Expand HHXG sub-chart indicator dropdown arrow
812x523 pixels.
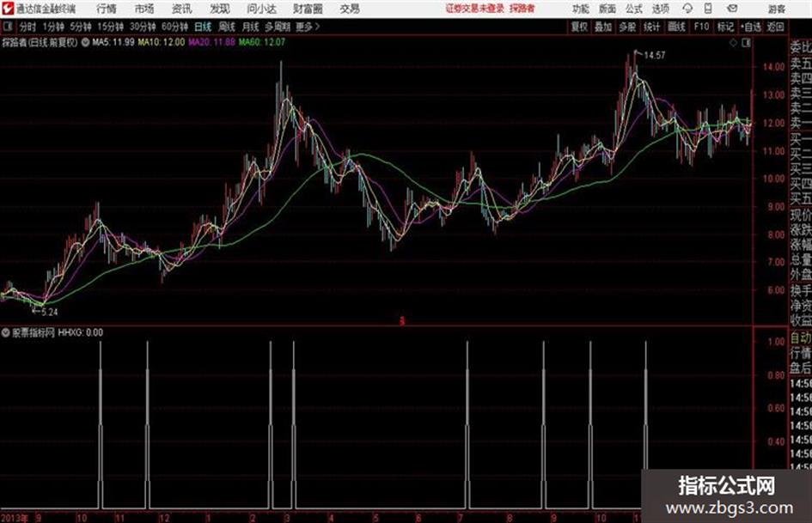pos(6,332)
